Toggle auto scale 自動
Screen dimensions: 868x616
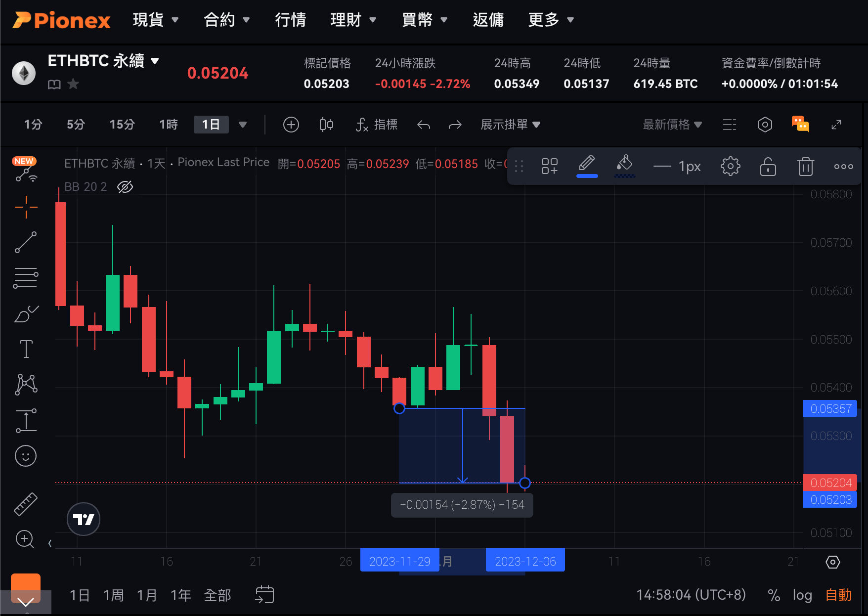click(839, 595)
